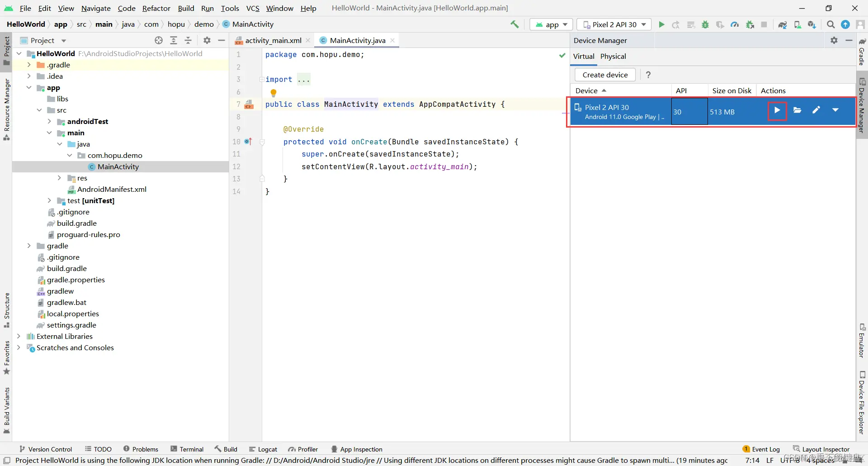The image size is (868, 466).
Task: Toggle the Build Variants side tool window
Action: point(7,410)
